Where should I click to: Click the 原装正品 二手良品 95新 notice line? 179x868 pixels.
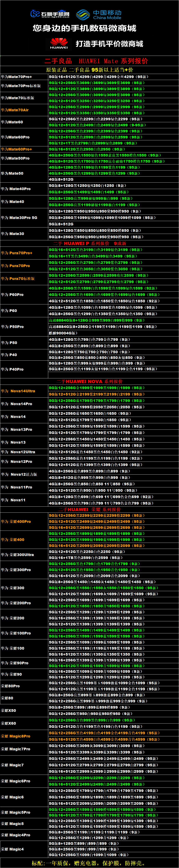90,70
